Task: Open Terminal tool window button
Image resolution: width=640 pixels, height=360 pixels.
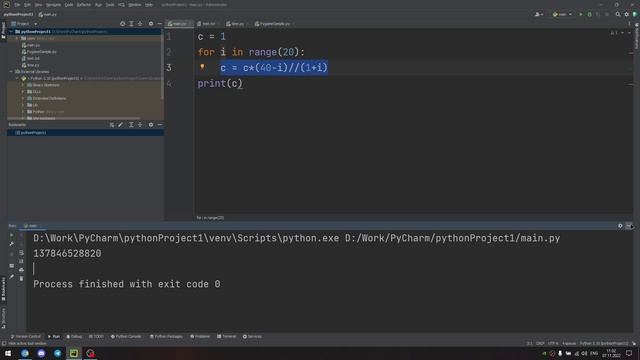Action: pyautogui.click(x=227, y=336)
